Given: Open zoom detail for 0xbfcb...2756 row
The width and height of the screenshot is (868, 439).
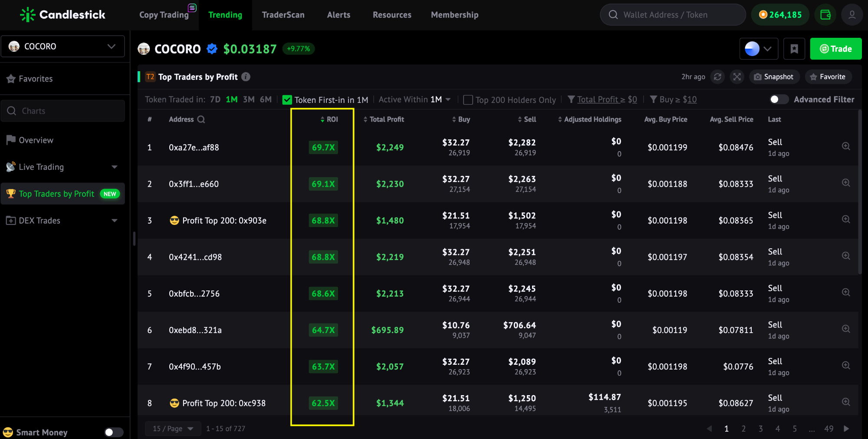Looking at the screenshot, I should click(846, 292).
